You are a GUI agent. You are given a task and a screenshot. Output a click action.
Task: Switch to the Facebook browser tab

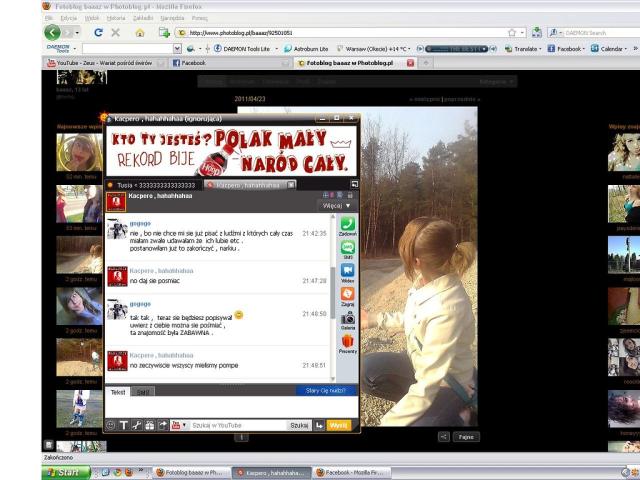[x=230, y=63]
